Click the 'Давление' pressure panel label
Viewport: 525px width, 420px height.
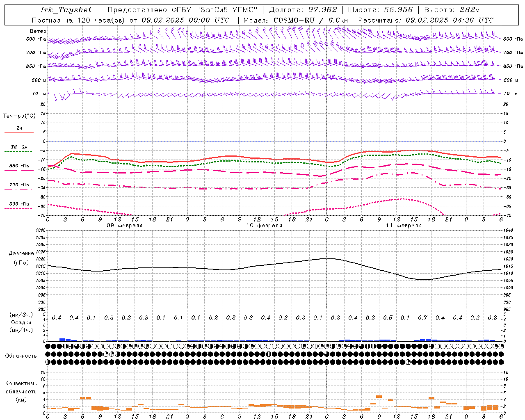21,253
